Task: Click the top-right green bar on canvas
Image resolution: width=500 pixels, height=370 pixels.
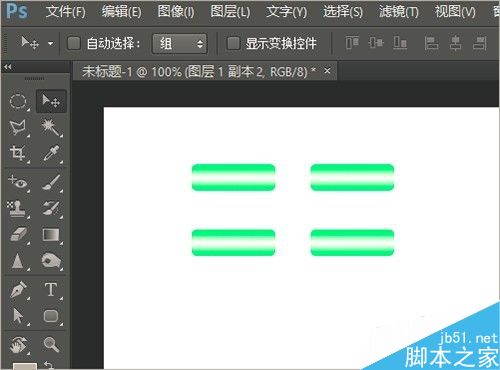Action: click(352, 177)
